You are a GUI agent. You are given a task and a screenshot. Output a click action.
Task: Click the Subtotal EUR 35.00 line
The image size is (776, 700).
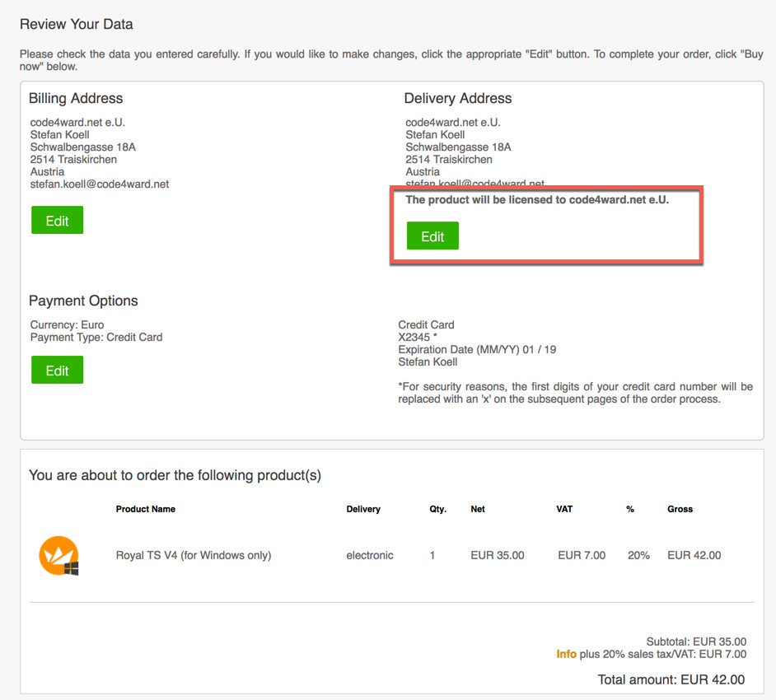click(696, 642)
